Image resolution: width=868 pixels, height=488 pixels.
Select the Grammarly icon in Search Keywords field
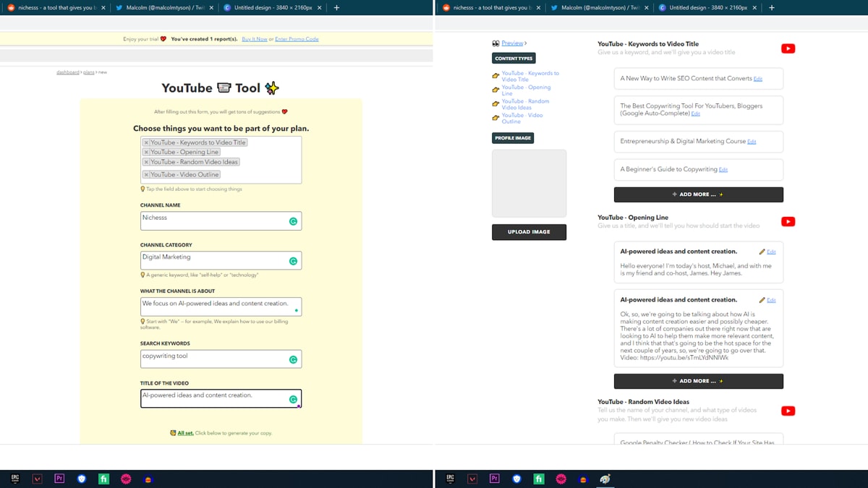[293, 359]
